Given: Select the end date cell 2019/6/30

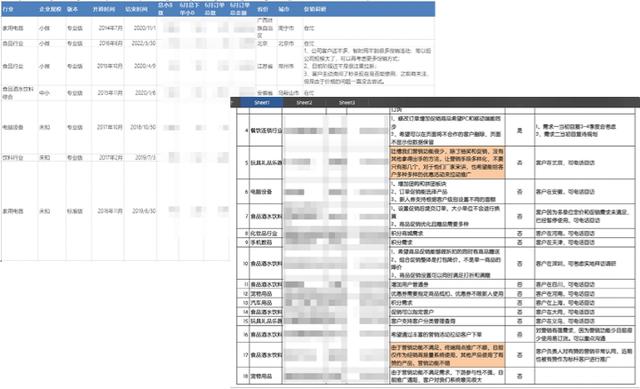Looking at the screenshot, I should point(144,211).
